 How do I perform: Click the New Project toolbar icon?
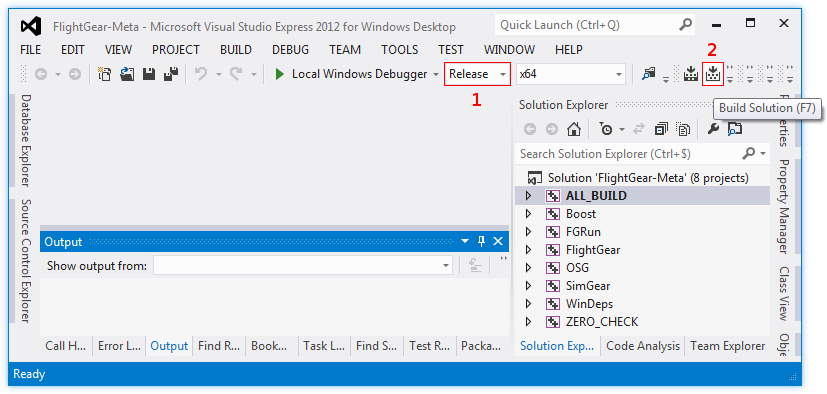click(105, 74)
